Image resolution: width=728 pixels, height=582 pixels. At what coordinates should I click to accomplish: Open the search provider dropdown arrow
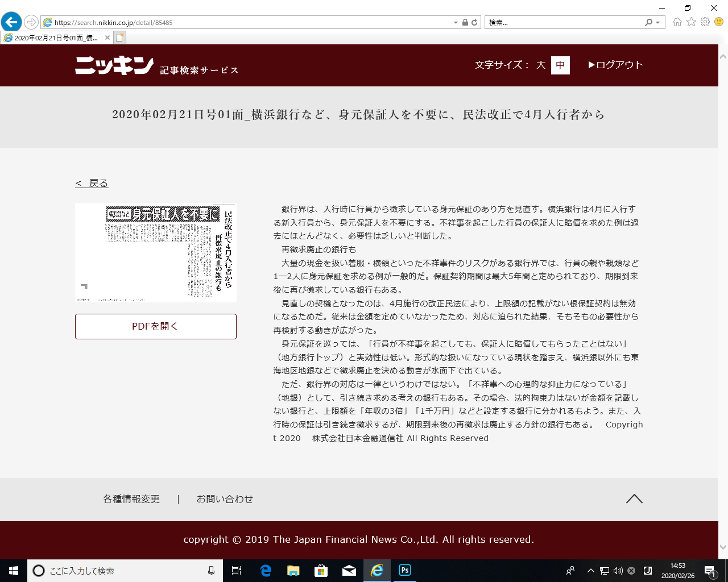coord(658,23)
